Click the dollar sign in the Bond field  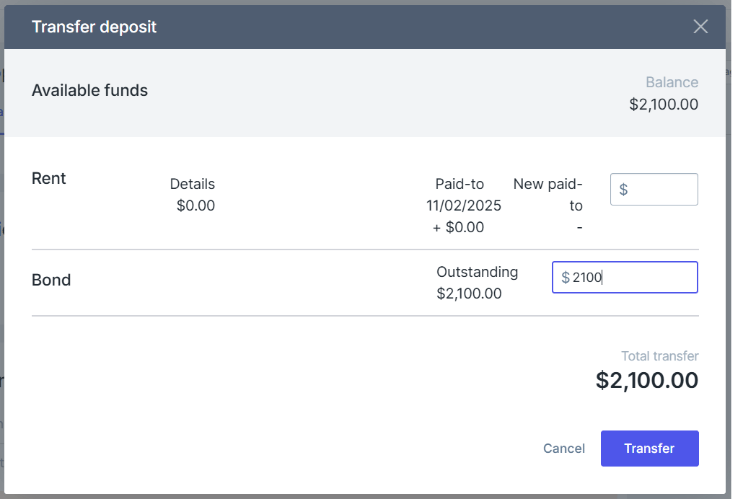coord(565,277)
